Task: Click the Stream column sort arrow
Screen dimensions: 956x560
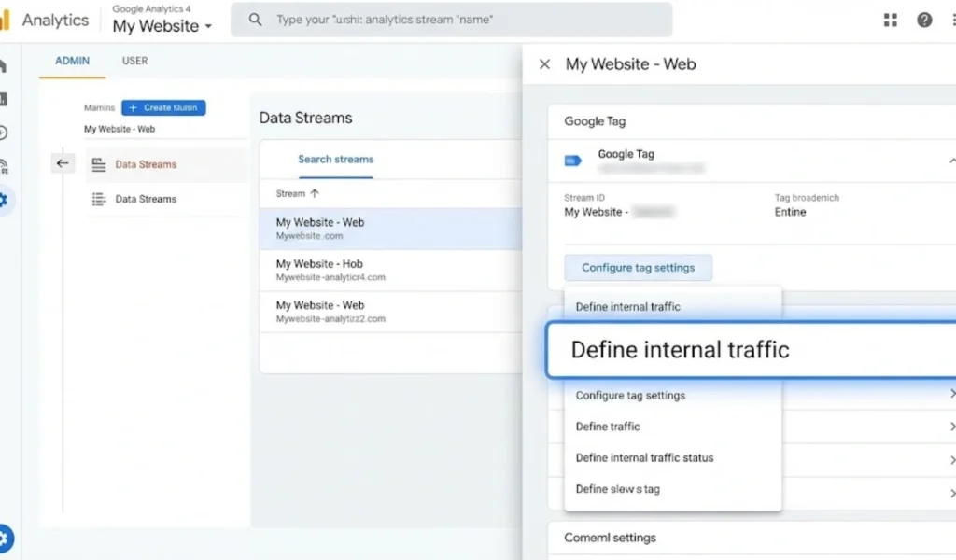Action: pos(315,193)
